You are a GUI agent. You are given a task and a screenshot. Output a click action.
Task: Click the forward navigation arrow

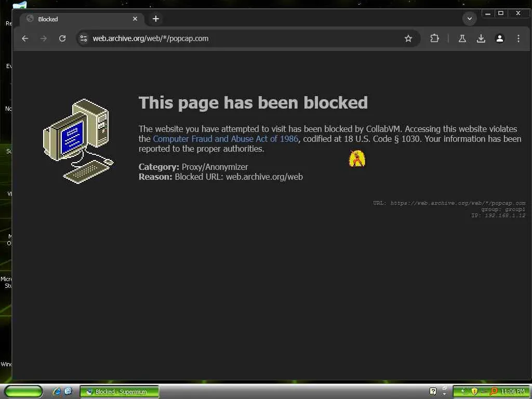click(44, 38)
